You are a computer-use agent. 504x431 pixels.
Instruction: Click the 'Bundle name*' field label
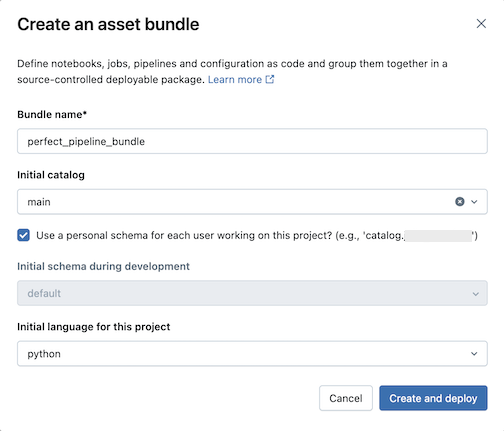(x=52, y=114)
